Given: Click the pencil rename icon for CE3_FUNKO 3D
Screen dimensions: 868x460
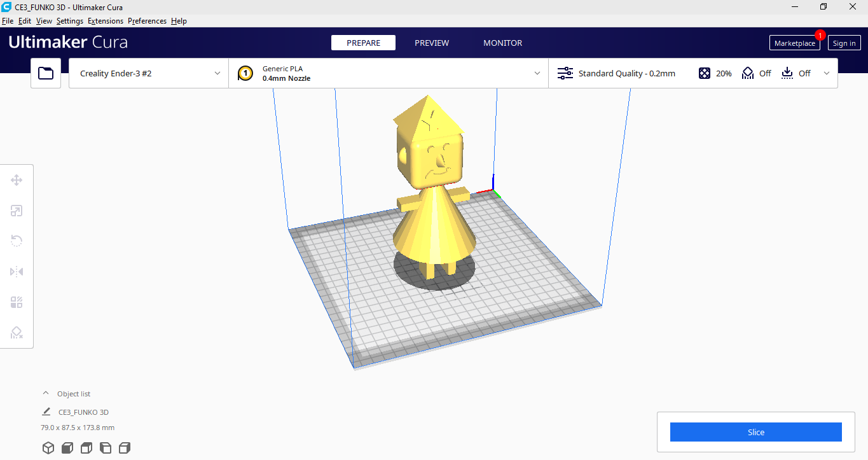Looking at the screenshot, I should (46, 412).
